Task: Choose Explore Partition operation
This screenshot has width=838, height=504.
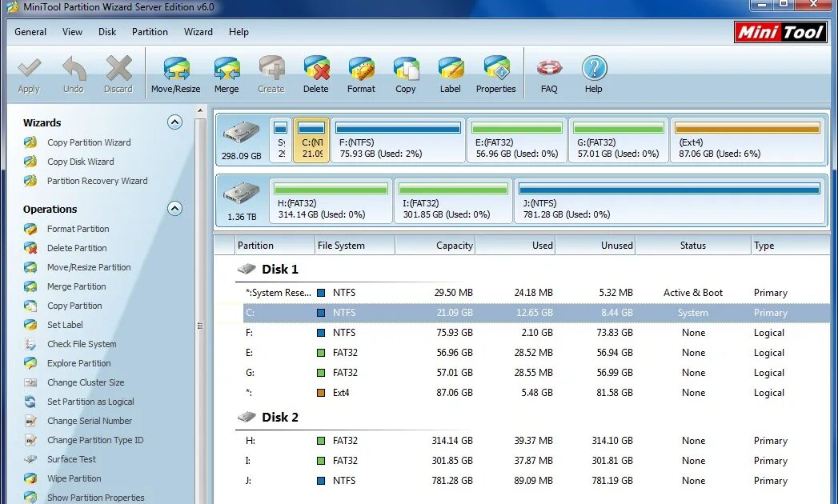Action: click(79, 363)
